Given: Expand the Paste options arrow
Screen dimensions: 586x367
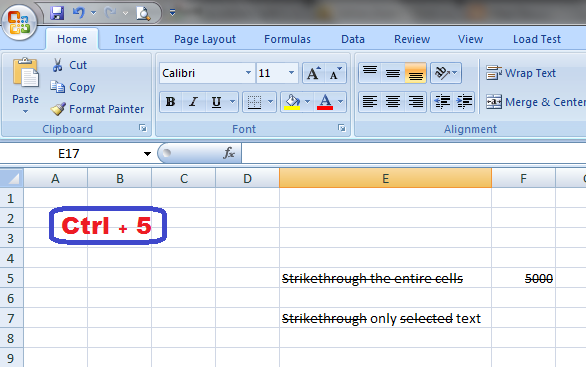Looking at the screenshot, I should [x=25, y=111].
